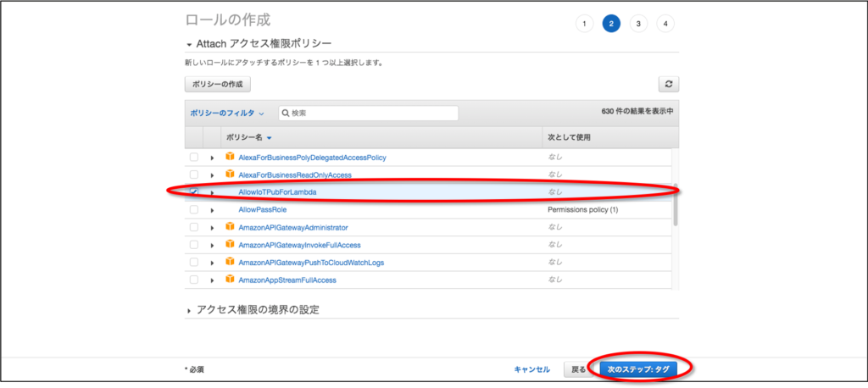This screenshot has height=388, width=868.
Task: Click the orange box icon beside AmazonAPIGatewayPushToCloudWatchLogs
Action: [x=229, y=262]
